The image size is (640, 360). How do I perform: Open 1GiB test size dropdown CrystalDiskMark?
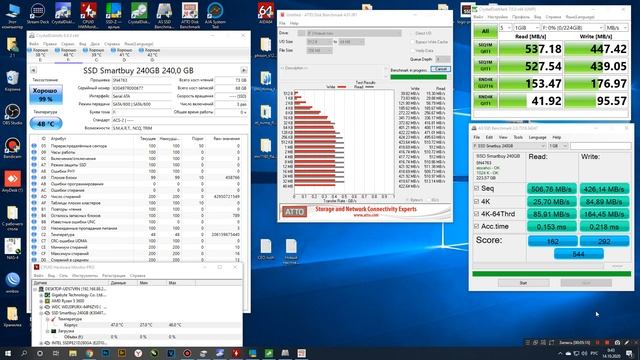[x=526, y=28]
